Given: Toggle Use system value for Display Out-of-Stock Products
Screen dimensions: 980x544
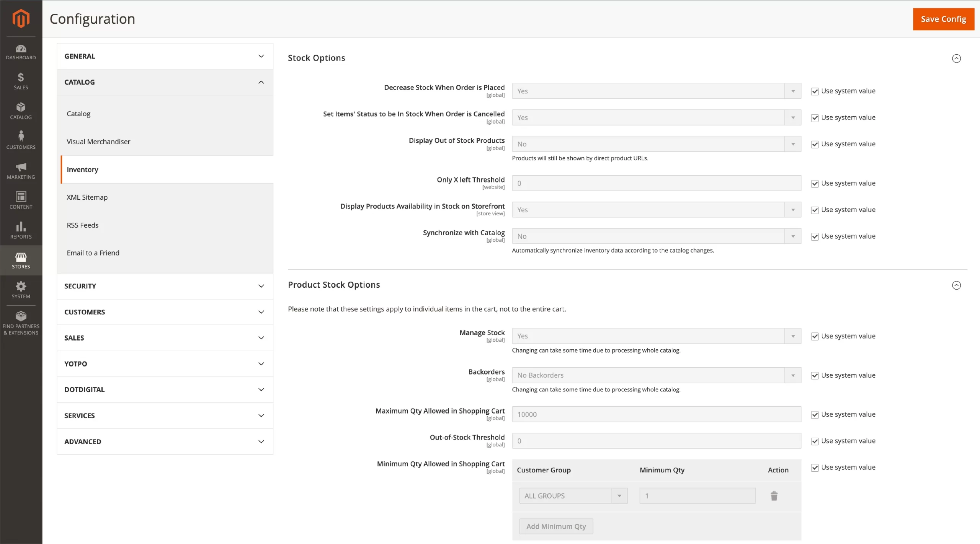Looking at the screenshot, I should 814,143.
